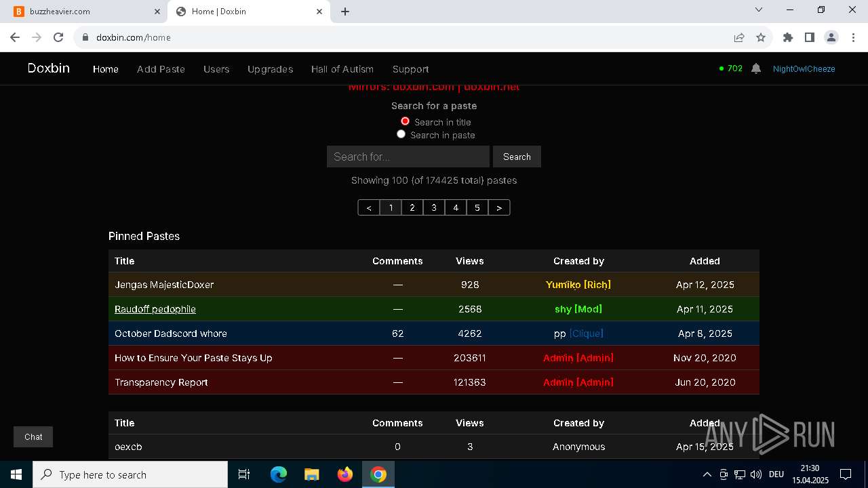
Task: Go to next page with > button
Action: (x=499, y=207)
